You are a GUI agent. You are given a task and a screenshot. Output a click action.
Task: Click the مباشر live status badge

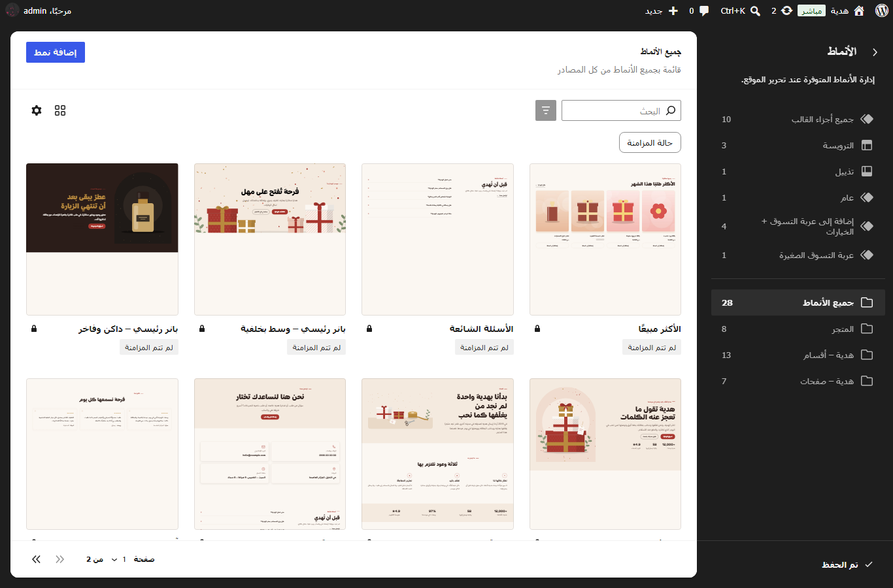tap(811, 10)
